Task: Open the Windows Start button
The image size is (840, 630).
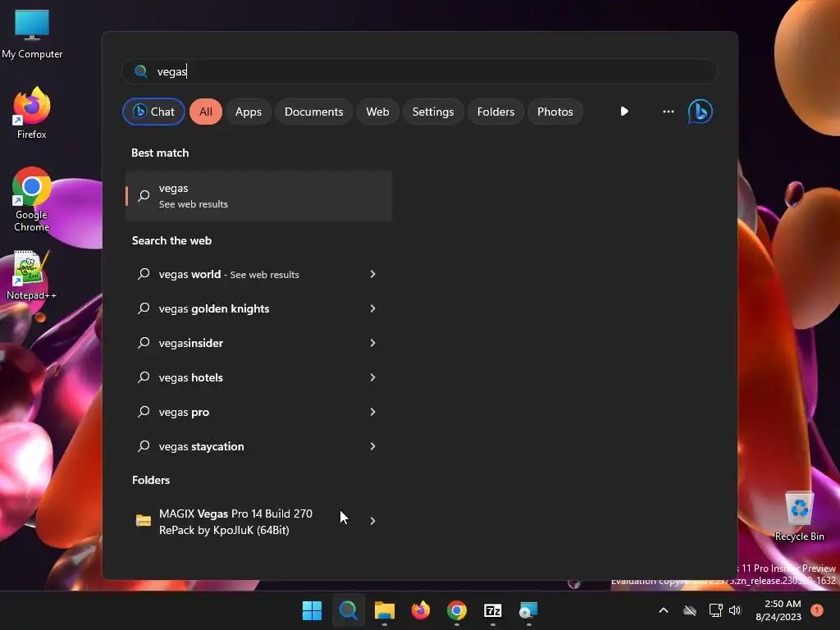Action: (312, 610)
